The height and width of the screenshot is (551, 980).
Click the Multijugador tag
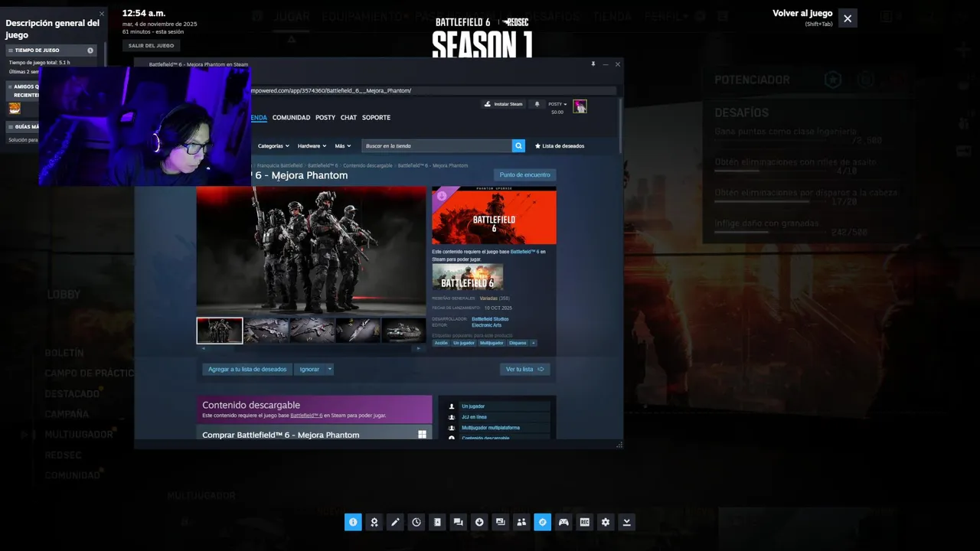click(x=492, y=343)
